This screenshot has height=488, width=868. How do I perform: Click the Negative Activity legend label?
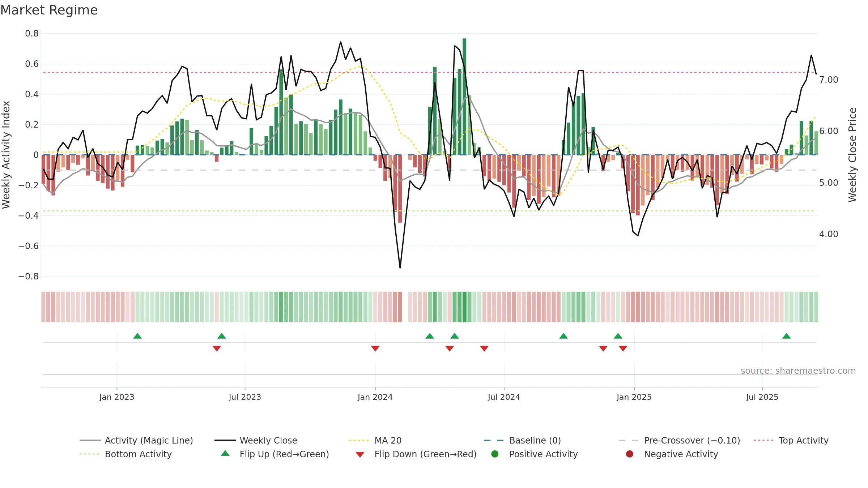click(681, 454)
